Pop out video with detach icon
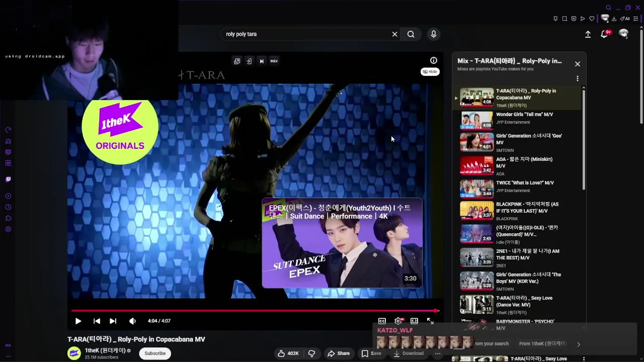644x362 pixels. 237,61
